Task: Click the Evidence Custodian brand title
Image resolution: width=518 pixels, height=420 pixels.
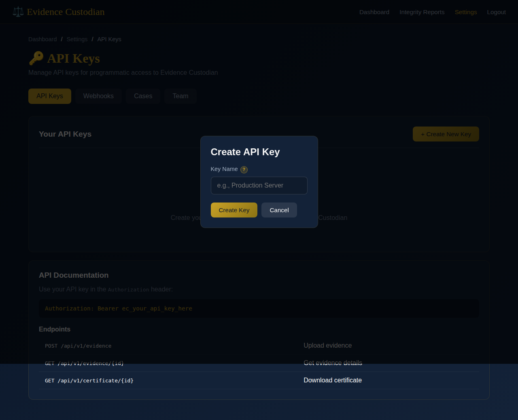Action: 66,12
